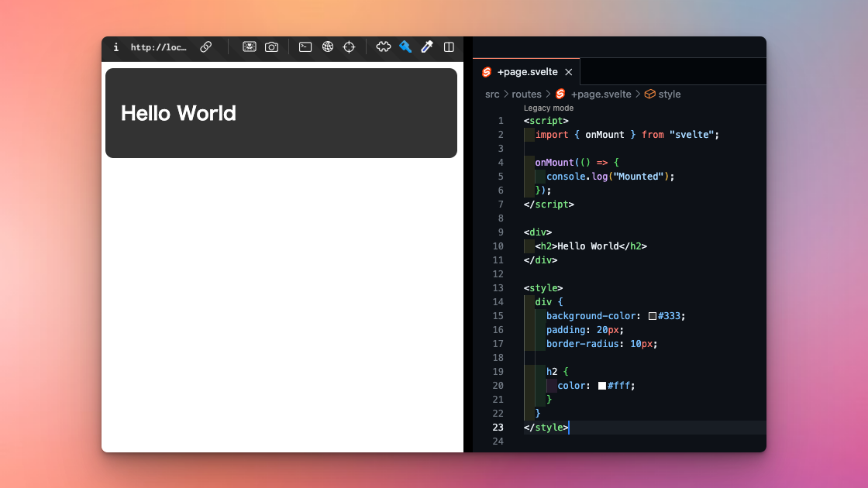Click line number 1 in gutter
868x488 pixels.
click(501, 121)
